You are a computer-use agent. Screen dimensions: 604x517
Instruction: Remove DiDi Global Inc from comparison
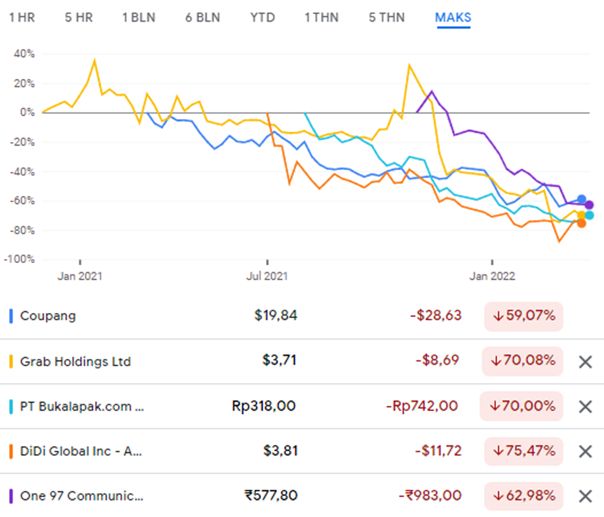pos(585,451)
